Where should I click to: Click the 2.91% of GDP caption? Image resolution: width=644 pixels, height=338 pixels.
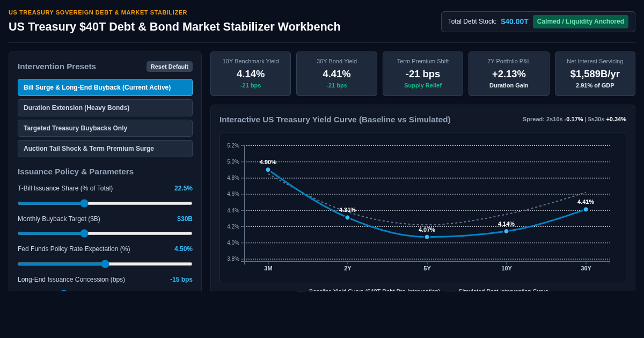(595, 85)
